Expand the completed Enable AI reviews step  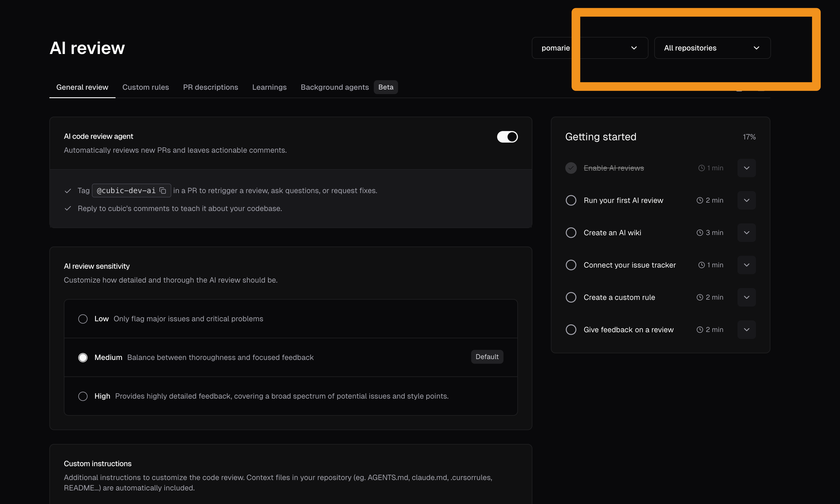(746, 168)
